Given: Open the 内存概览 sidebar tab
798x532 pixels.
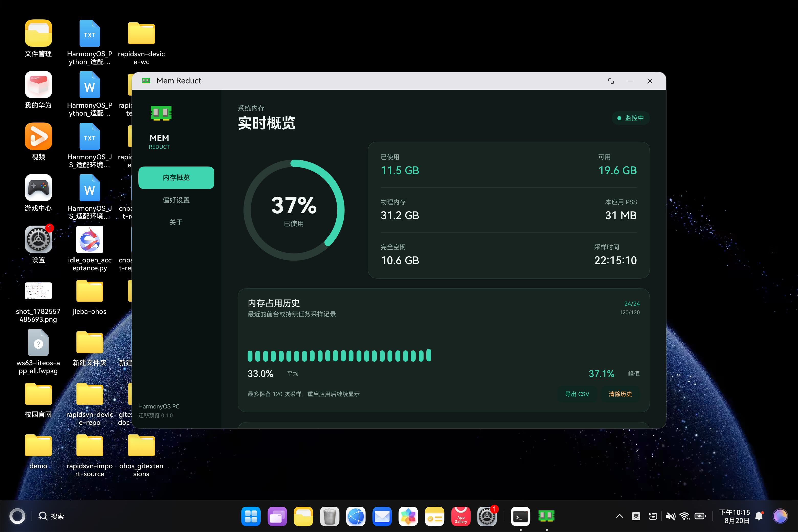Looking at the screenshot, I should point(176,178).
